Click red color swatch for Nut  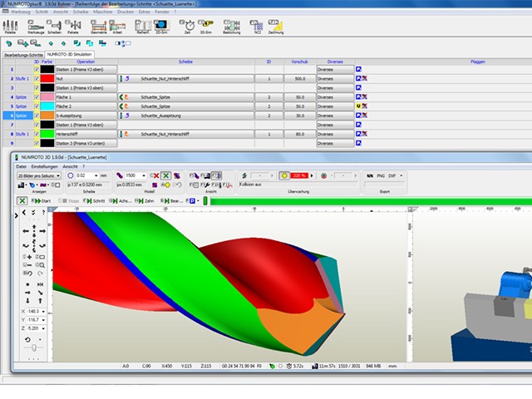[47, 78]
